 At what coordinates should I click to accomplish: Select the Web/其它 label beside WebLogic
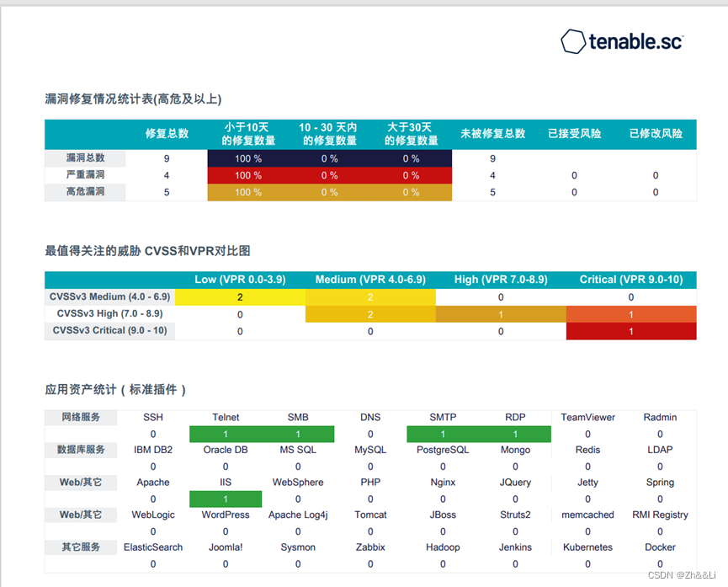pos(81,515)
